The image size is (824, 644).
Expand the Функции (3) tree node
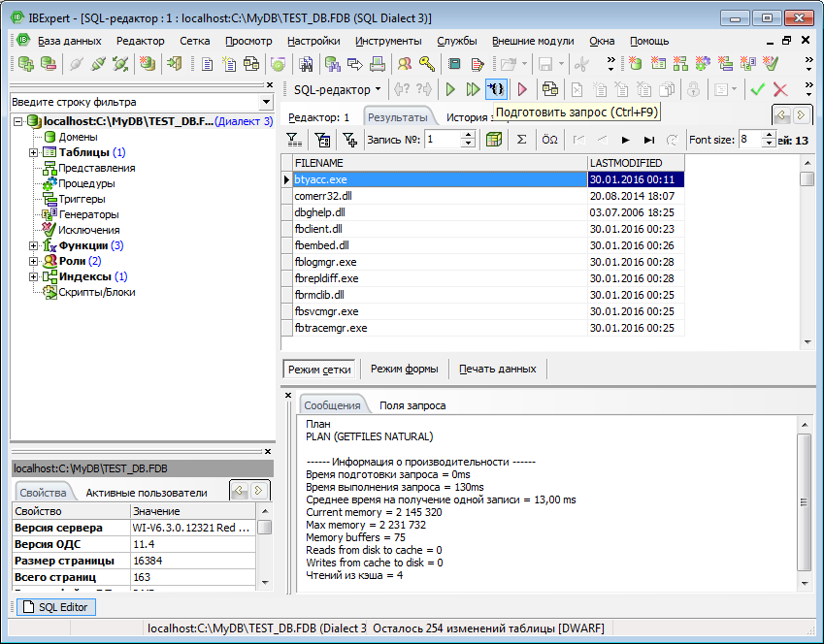pyautogui.click(x=33, y=245)
